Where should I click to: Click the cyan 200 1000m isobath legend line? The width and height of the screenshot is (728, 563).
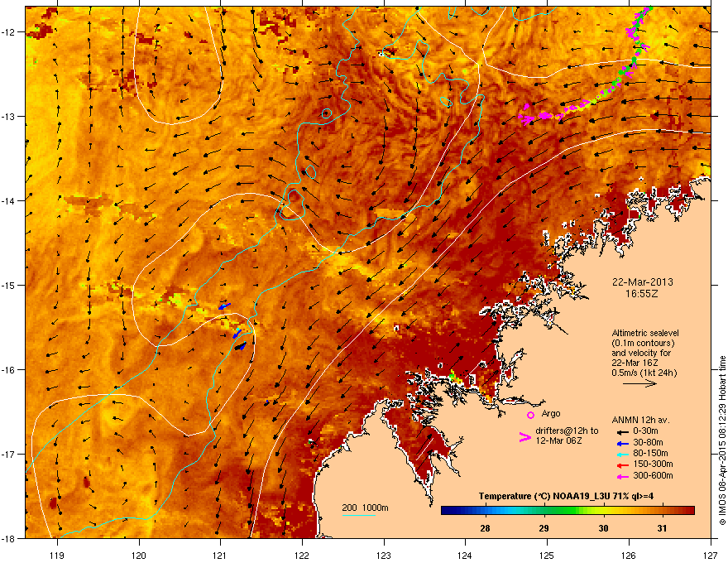[358, 515]
